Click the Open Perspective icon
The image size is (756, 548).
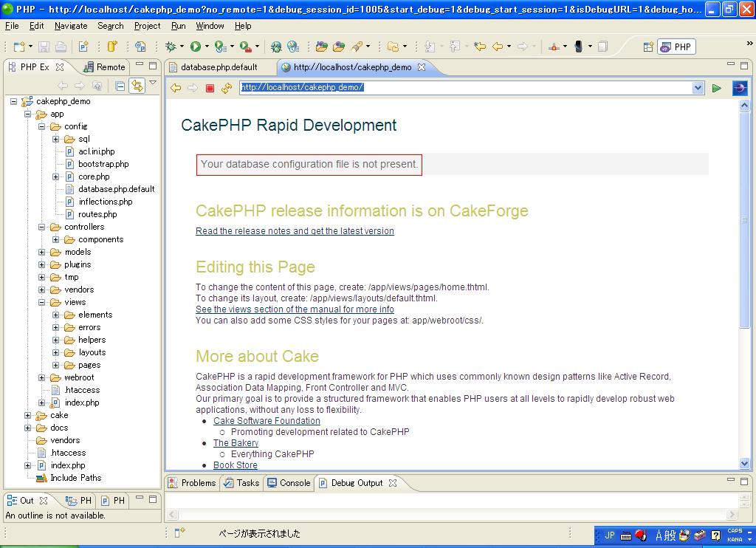(648, 47)
